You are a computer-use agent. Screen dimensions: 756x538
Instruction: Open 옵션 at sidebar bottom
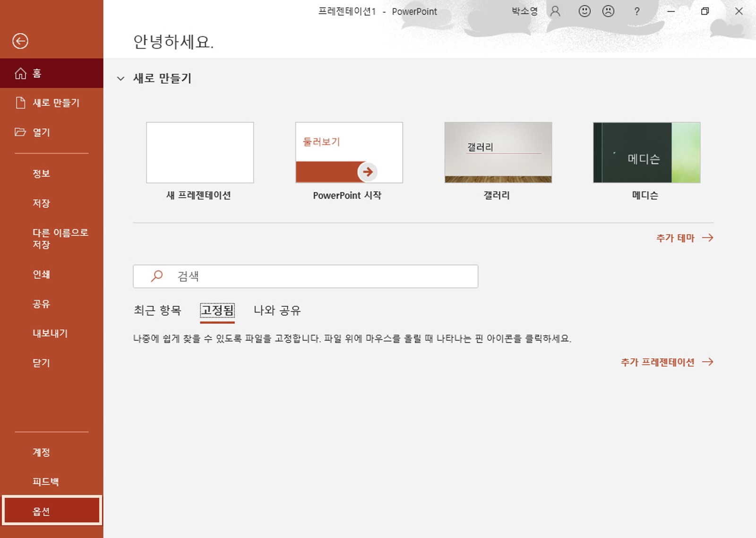[x=52, y=511]
